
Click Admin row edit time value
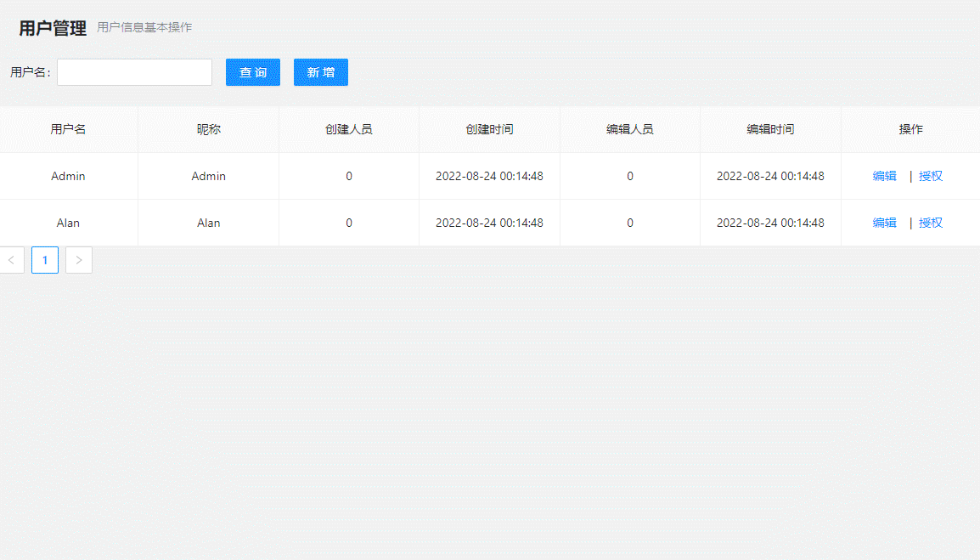point(770,176)
